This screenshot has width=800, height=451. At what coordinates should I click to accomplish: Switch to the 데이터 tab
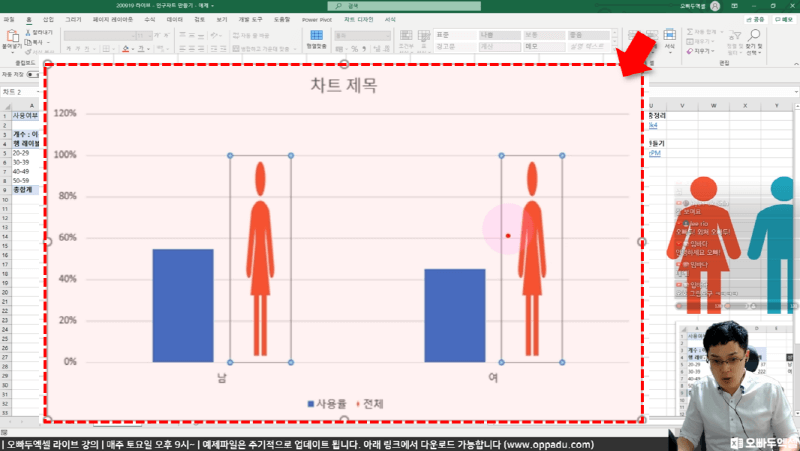coord(174,19)
